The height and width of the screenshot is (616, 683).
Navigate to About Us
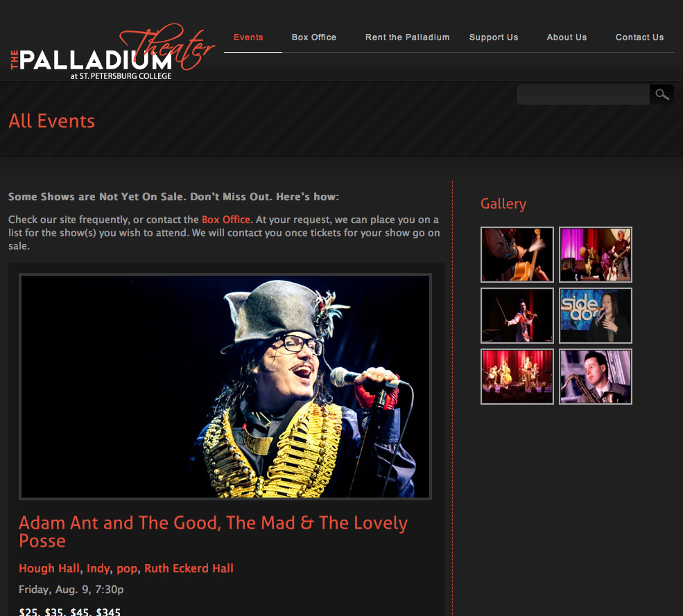(x=567, y=37)
